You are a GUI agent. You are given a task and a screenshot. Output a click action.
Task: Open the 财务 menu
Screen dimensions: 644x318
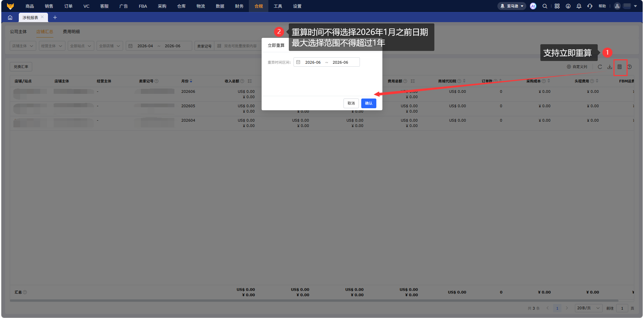[239, 6]
